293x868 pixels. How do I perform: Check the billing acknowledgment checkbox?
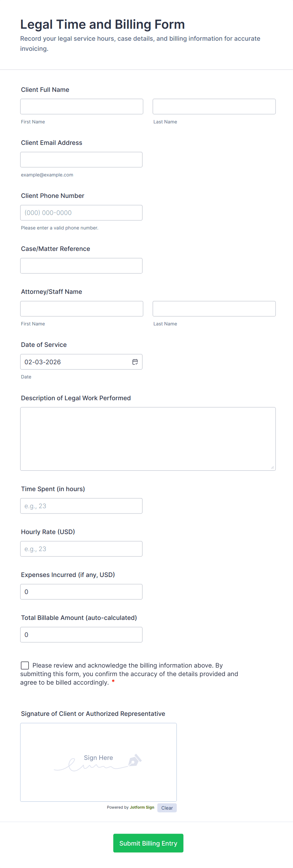(25, 665)
